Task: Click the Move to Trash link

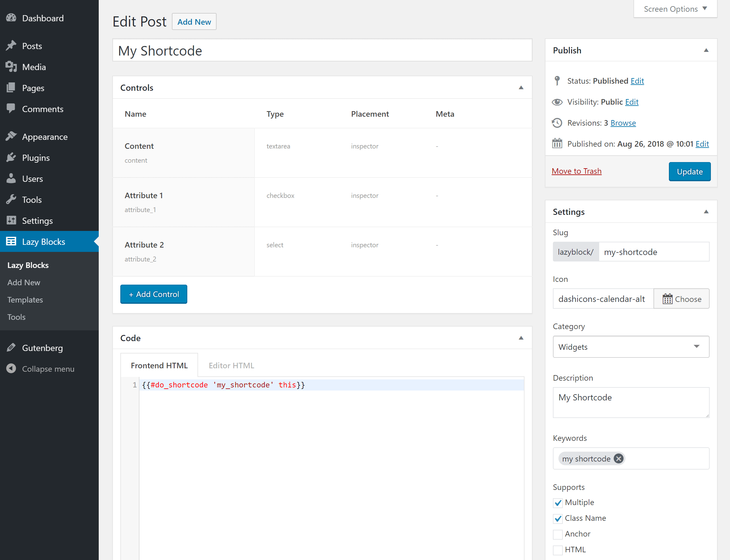Action: click(x=576, y=171)
